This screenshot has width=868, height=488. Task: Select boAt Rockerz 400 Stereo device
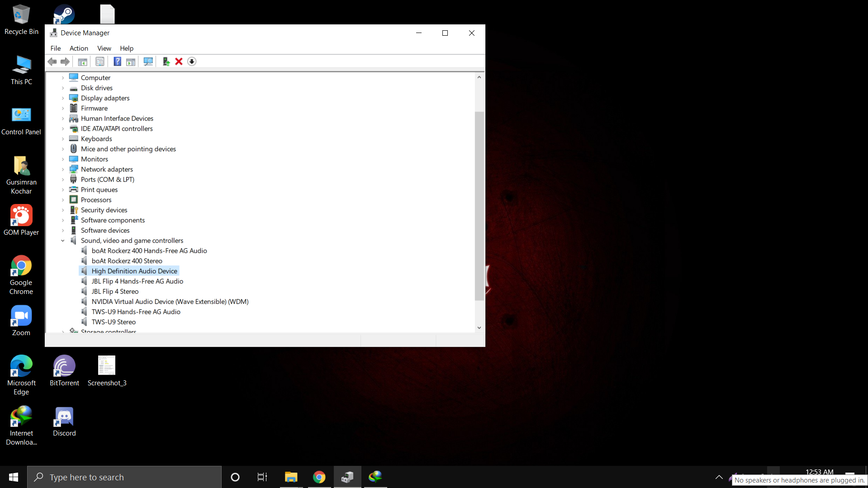tap(127, 261)
